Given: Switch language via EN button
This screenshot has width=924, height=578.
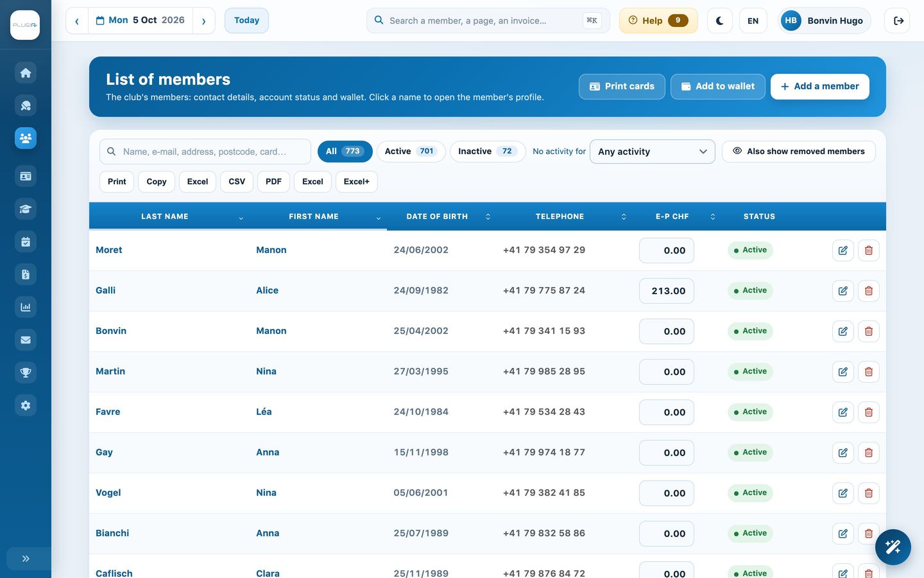Looking at the screenshot, I should [x=753, y=21].
